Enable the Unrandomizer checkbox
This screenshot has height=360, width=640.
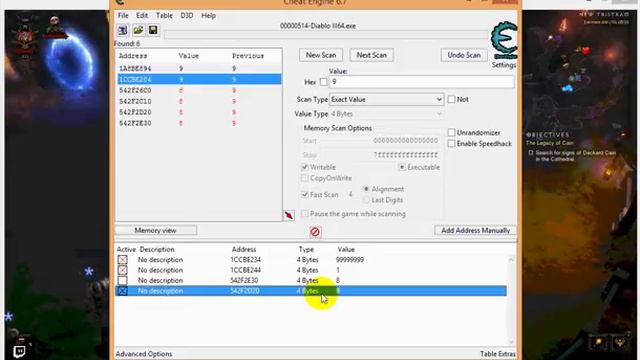451,133
